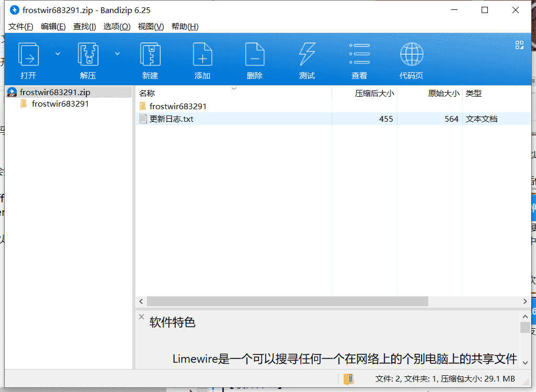Viewport: 536px width, 392px height.
Task: Click the 新建 (New archive) icon
Action: click(x=150, y=54)
